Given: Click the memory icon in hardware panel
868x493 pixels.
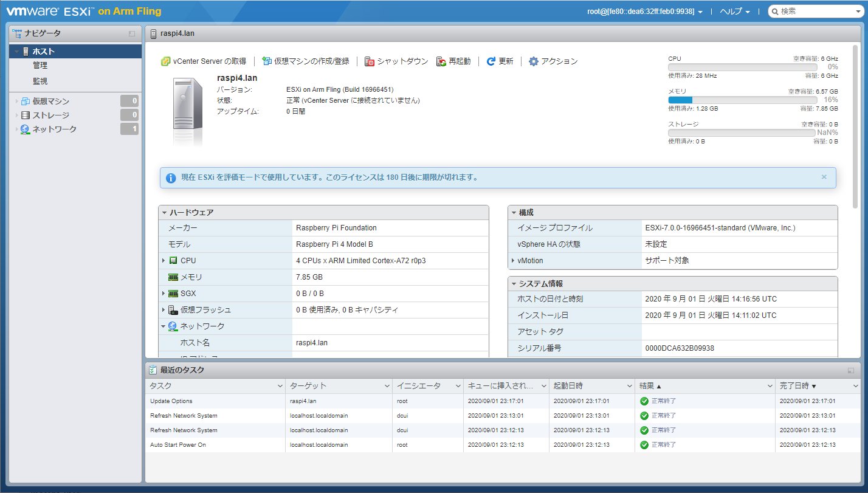Looking at the screenshot, I should point(173,277).
